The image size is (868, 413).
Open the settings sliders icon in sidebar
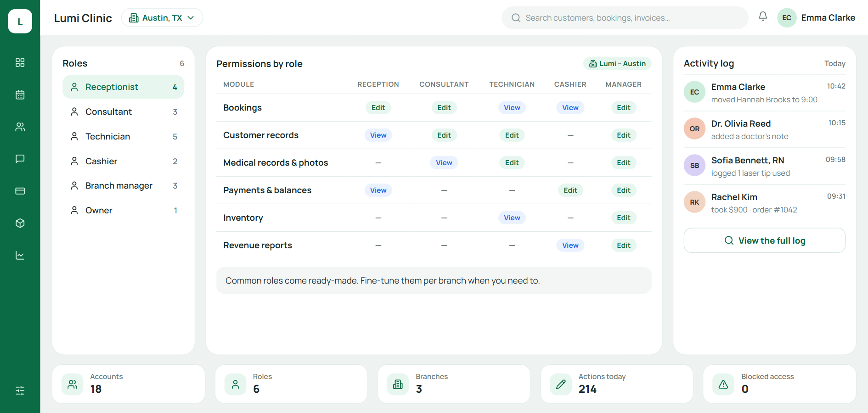[20, 391]
